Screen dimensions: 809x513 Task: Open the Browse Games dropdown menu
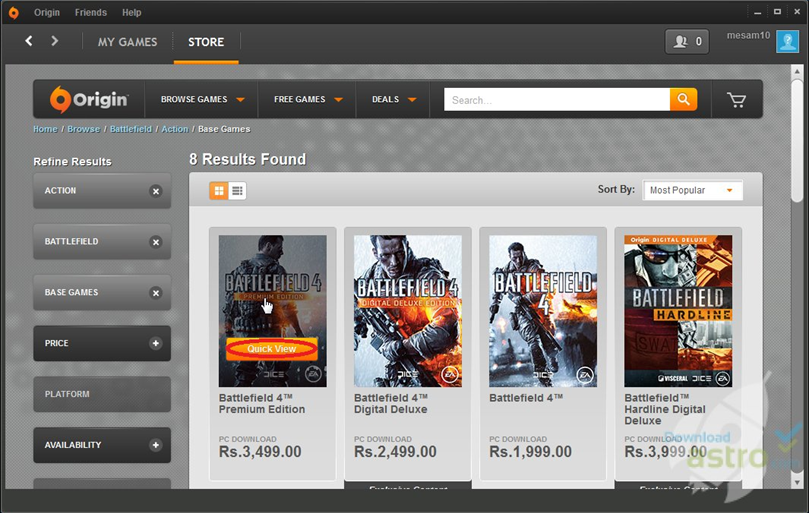(202, 100)
